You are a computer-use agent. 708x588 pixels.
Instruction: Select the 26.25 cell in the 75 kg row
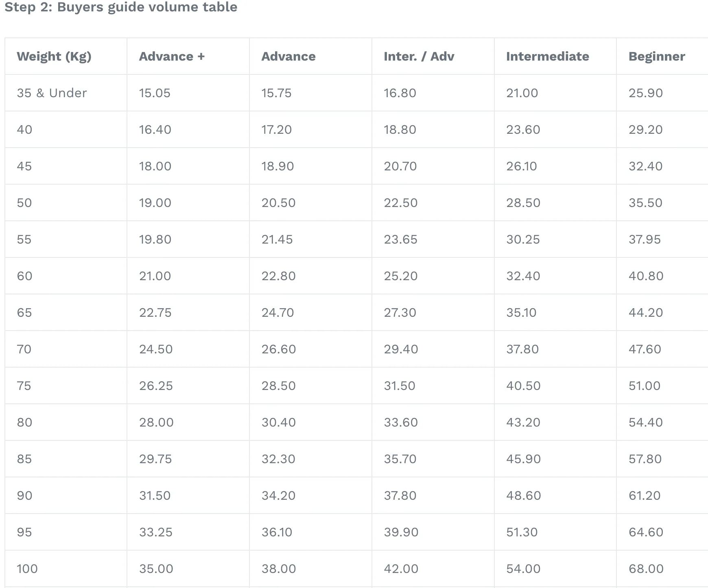coord(156,386)
